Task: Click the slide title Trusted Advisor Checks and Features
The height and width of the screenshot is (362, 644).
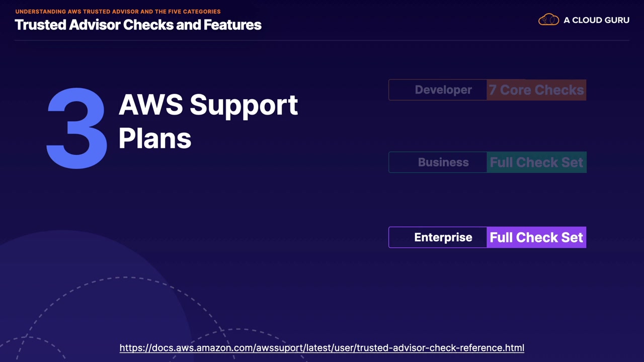Action: (138, 25)
